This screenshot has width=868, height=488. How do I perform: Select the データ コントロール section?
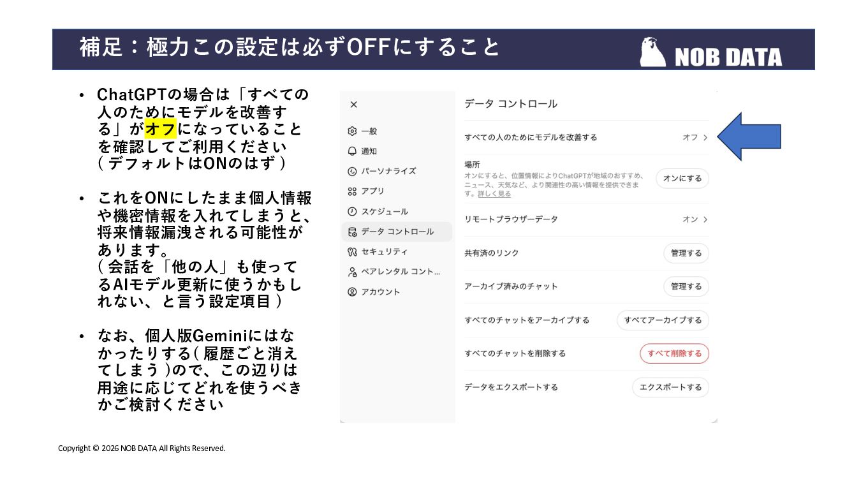[x=396, y=232]
